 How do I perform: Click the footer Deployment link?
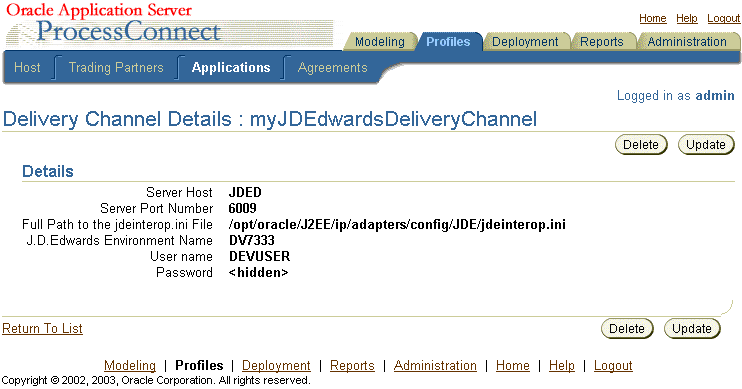click(276, 366)
